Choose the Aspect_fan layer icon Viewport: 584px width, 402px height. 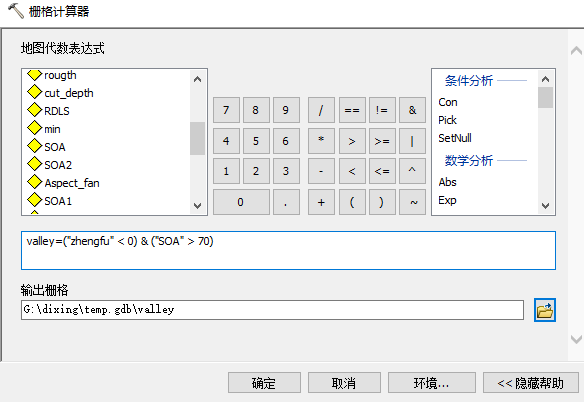35,183
